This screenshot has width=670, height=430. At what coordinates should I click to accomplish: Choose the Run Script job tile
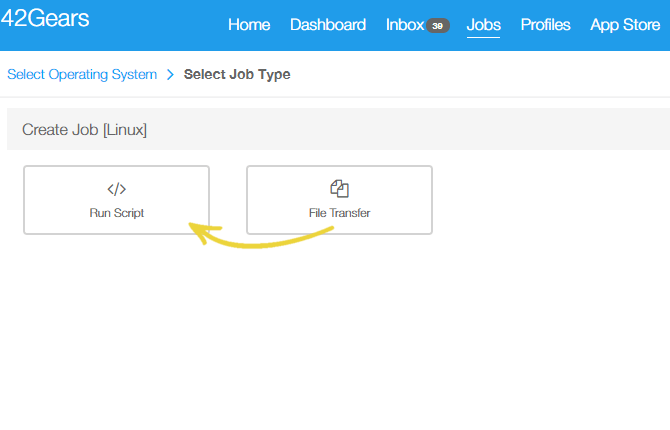[116, 200]
